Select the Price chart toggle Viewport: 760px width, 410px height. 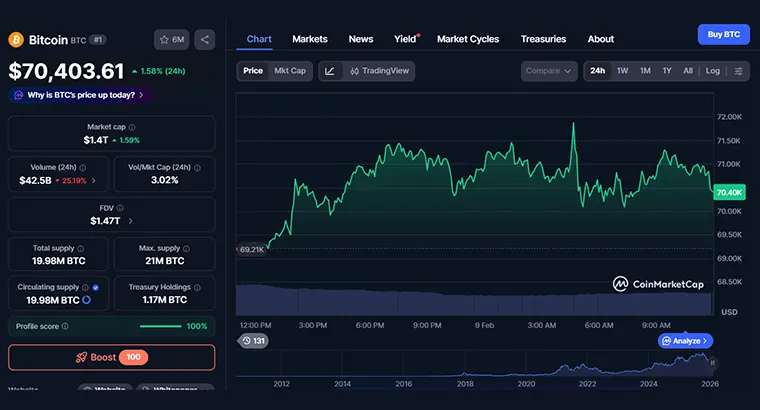(253, 71)
